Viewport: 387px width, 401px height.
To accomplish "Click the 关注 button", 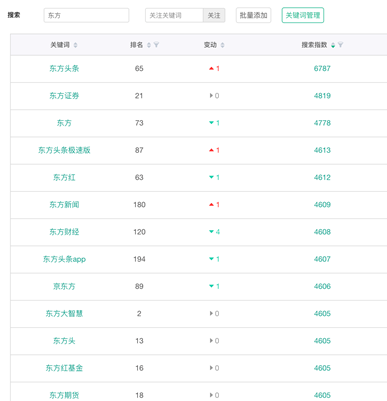I will click(x=214, y=15).
